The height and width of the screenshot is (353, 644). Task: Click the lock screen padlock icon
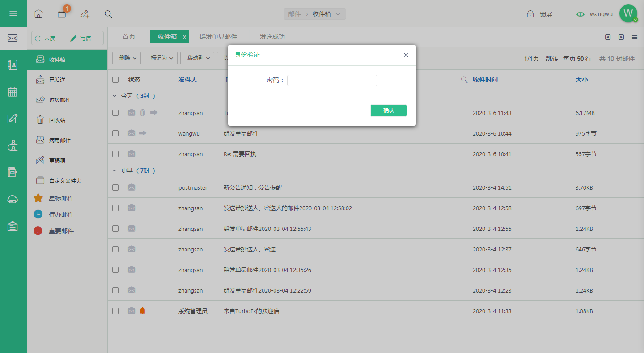pos(530,14)
